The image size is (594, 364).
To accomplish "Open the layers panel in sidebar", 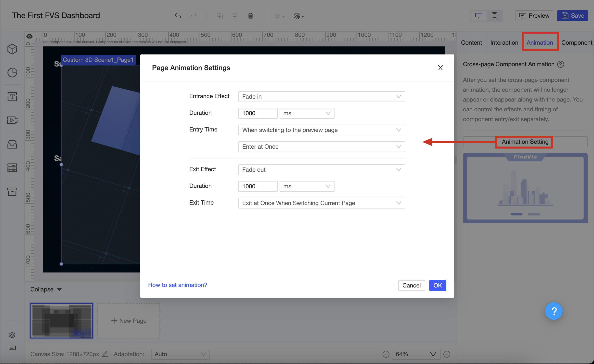I will pyautogui.click(x=12, y=335).
